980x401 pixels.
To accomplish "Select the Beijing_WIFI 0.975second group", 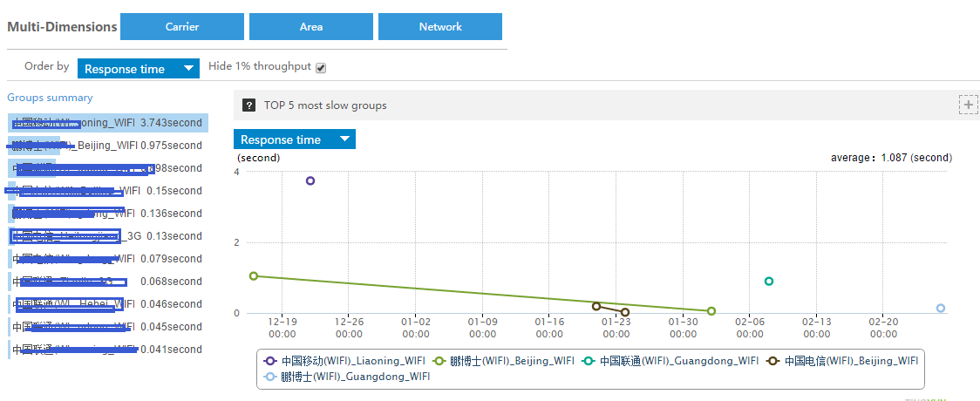I will click(x=108, y=146).
